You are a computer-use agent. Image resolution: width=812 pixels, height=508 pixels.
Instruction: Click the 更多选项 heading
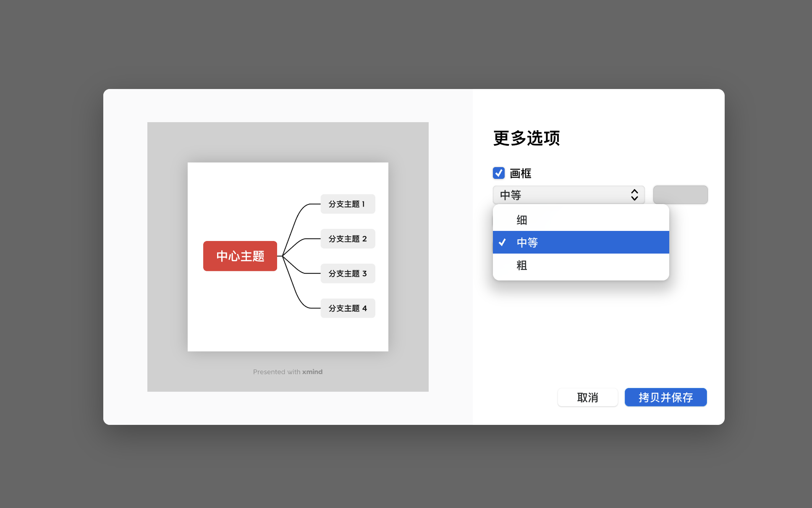(526, 138)
